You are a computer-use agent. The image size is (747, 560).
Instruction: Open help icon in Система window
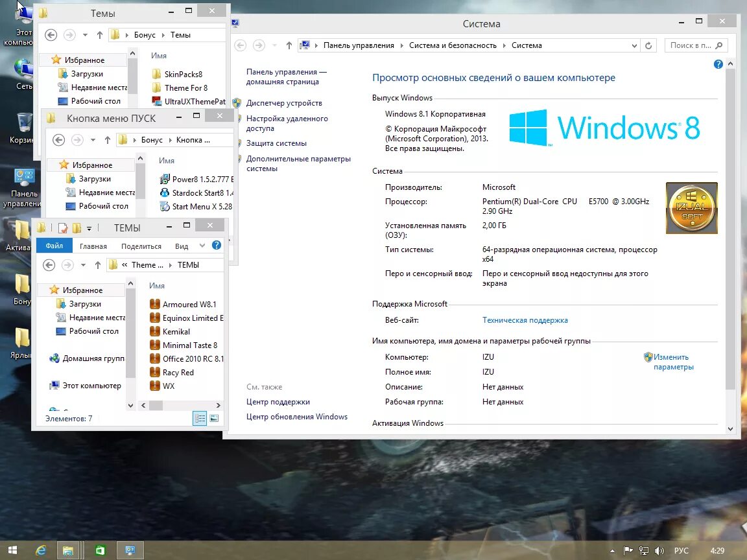coord(718,64)
